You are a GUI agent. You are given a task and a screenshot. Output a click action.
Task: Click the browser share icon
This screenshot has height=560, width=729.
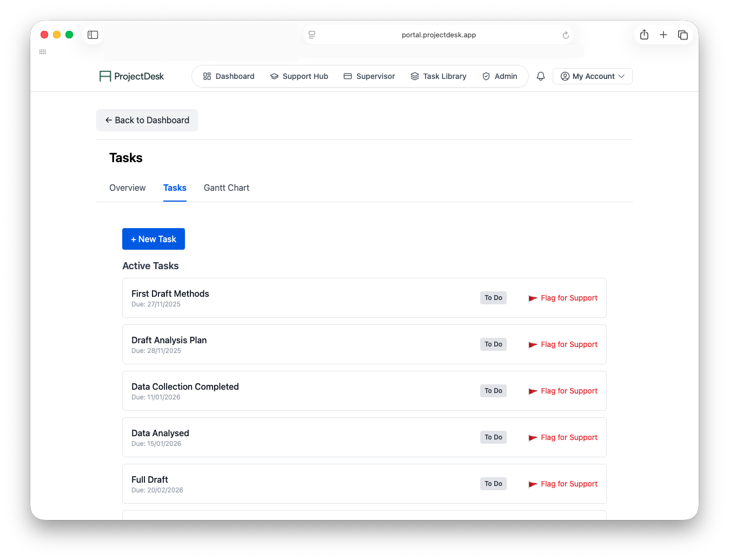pyautogui.click(x=644, y=35)
